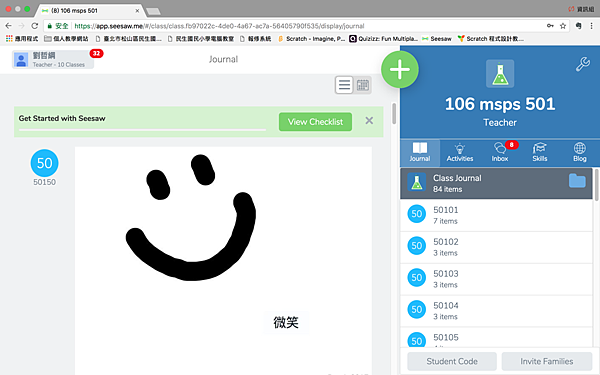The height and width of the screenshot is (375, 600).
Task: Click the secure site lock icon
Action: pos(49,26)
